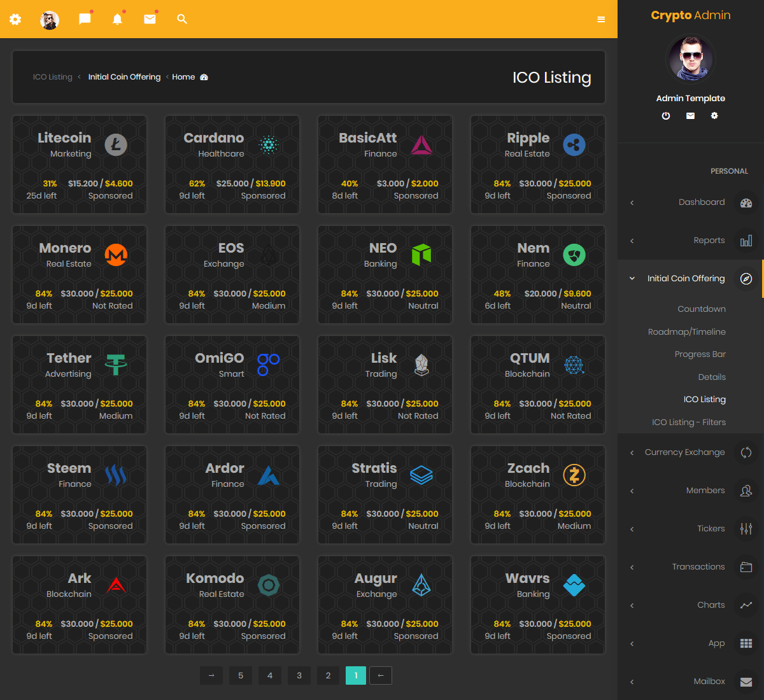Click the Admin Template profile photo

(x=691, y=59)
